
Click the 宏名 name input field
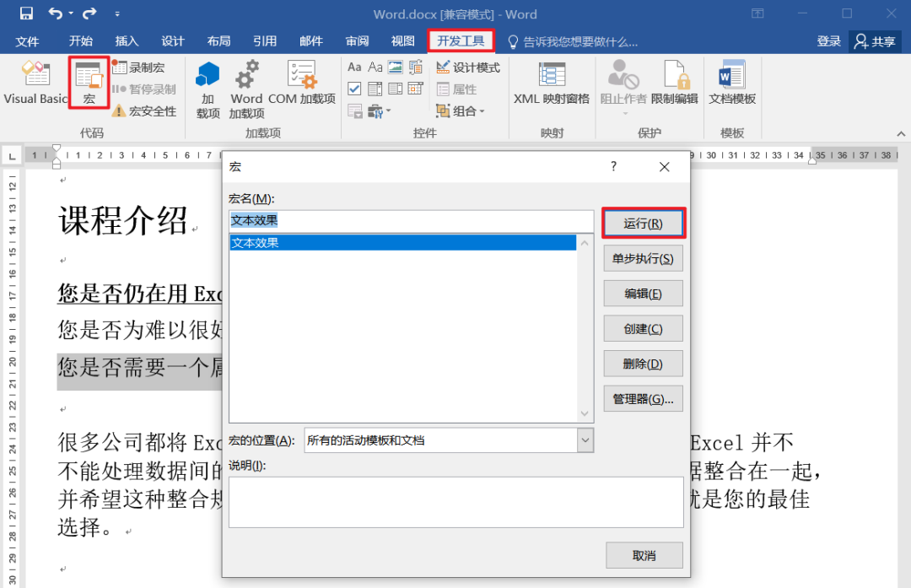[411, 221]
